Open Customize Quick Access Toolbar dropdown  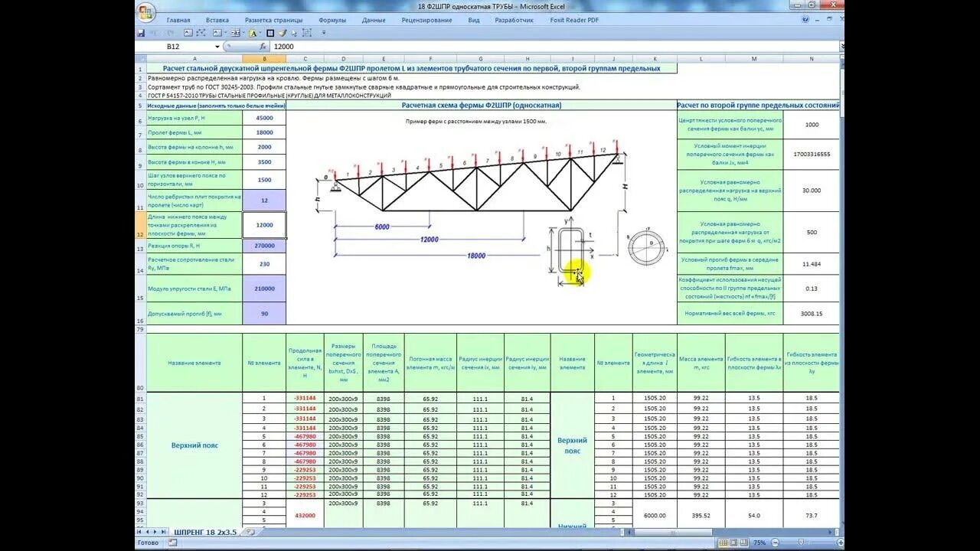324,33
